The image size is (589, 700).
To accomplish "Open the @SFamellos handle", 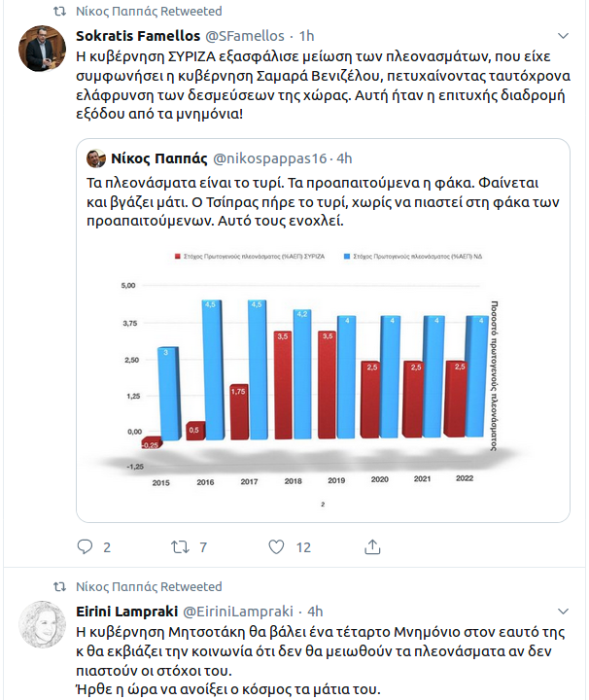I will pyautogui.click(x=245, y=36).
